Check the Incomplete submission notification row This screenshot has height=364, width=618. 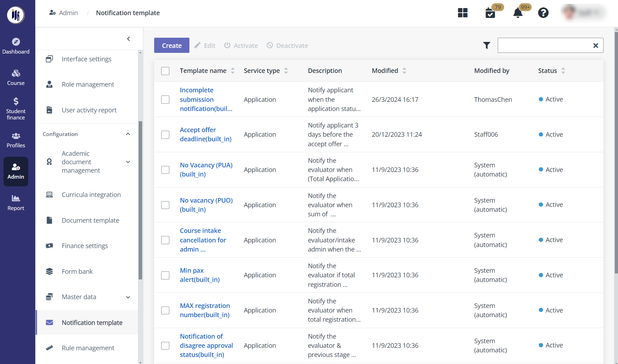tap(165, 99)
